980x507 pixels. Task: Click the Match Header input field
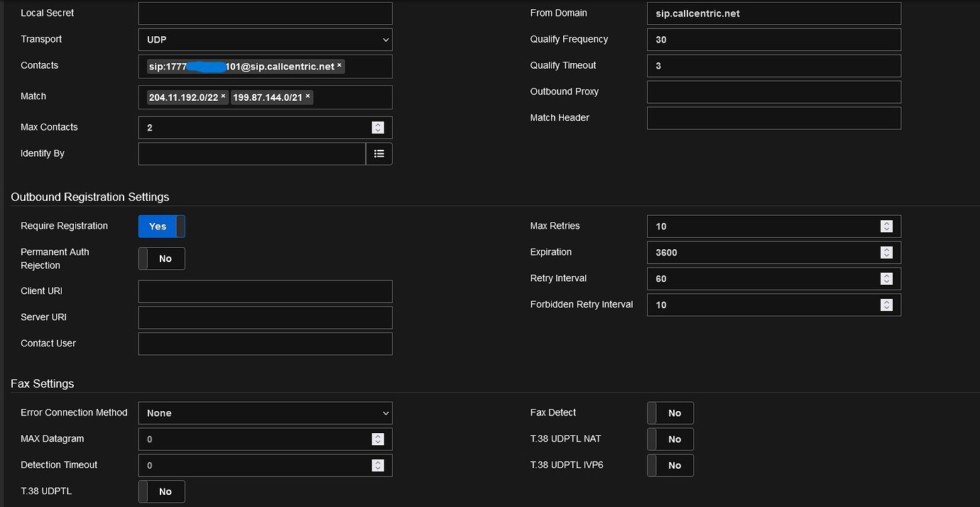tap(773, 118)
